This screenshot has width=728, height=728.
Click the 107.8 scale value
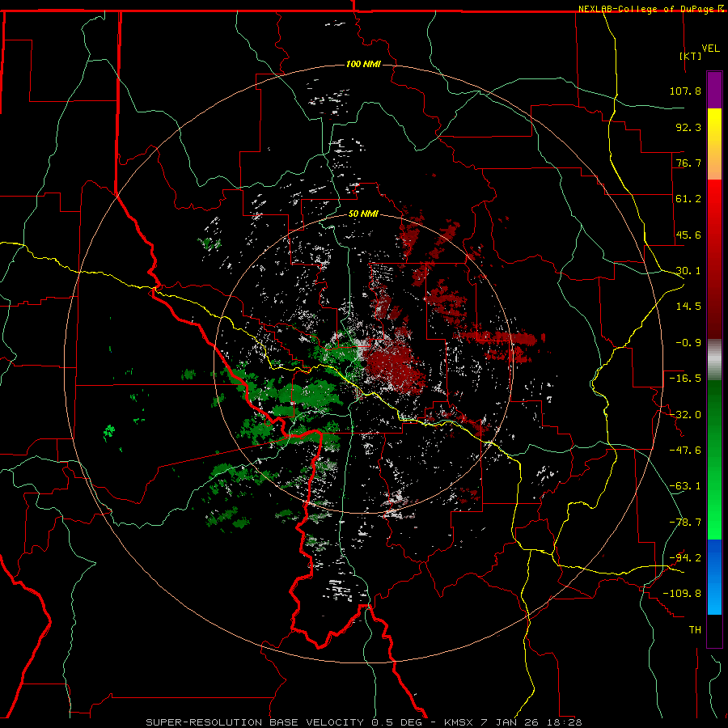(685, 91)
